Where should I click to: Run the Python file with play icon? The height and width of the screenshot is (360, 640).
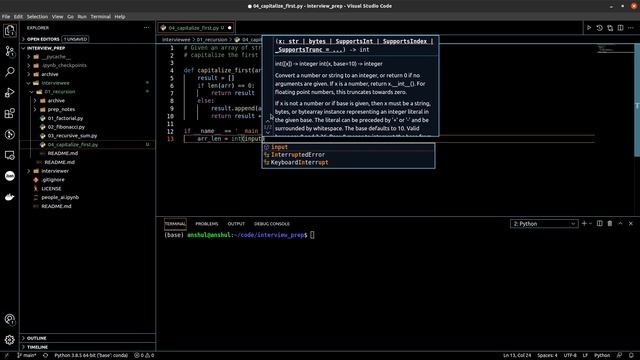(x=589, y=28)
